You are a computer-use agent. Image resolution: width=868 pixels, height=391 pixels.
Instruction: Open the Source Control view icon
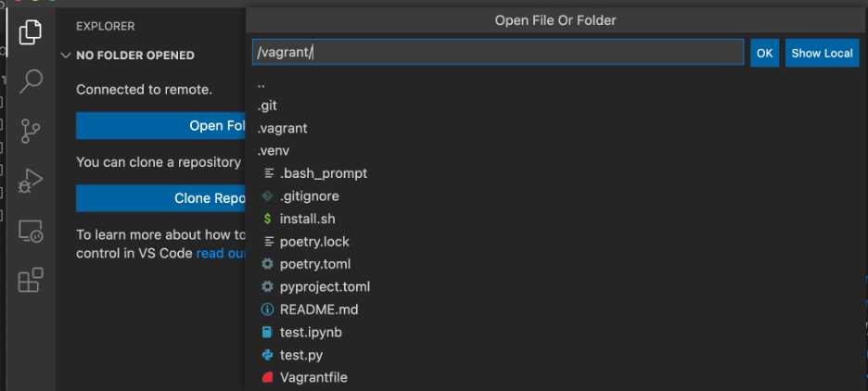[31, 131]
